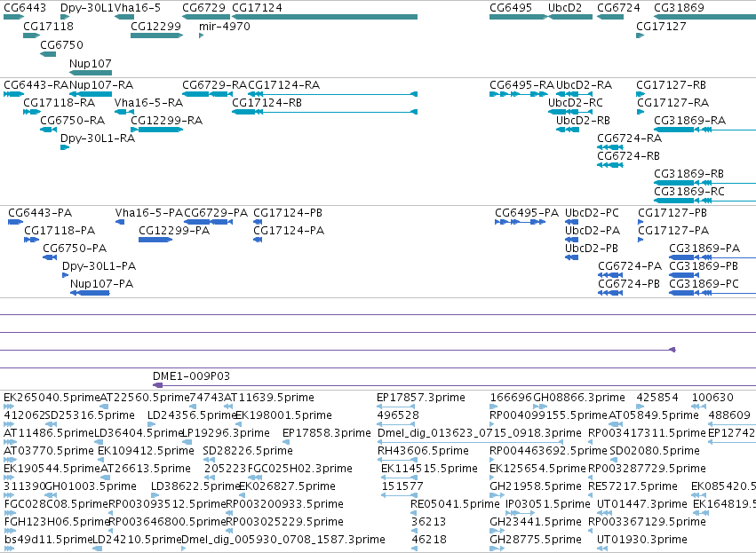Click transcript CG6495-RA label
The image size is (756, 553).
(x=522, y=85)
